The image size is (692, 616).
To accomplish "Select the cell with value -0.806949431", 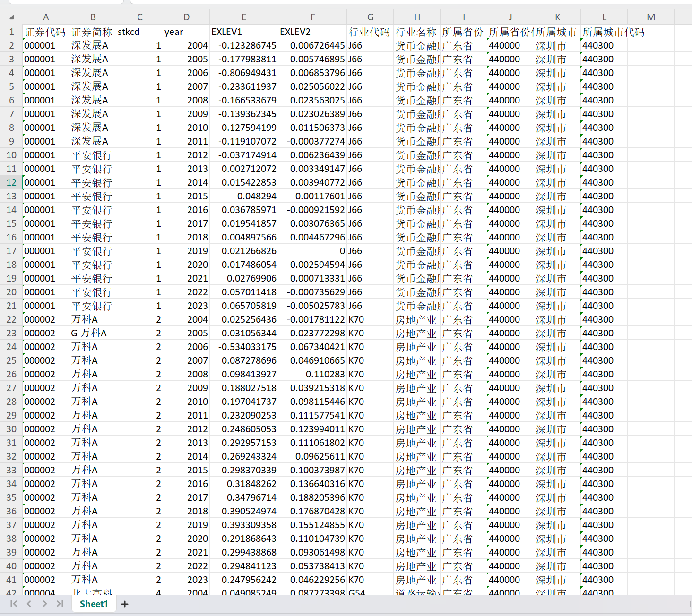I will pos(244,73).
